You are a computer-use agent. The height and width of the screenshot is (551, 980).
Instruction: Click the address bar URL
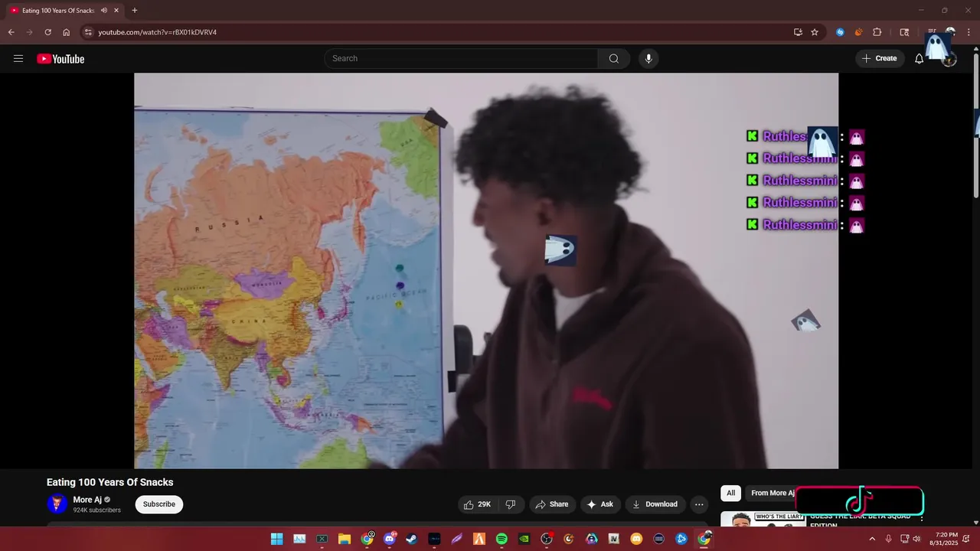click(x=157, y=32)
